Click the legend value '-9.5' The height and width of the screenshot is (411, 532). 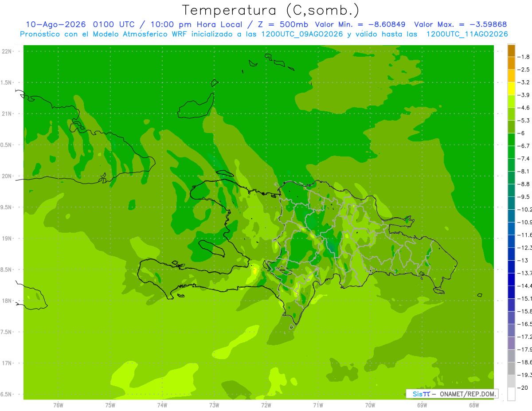tap(524, 197)
